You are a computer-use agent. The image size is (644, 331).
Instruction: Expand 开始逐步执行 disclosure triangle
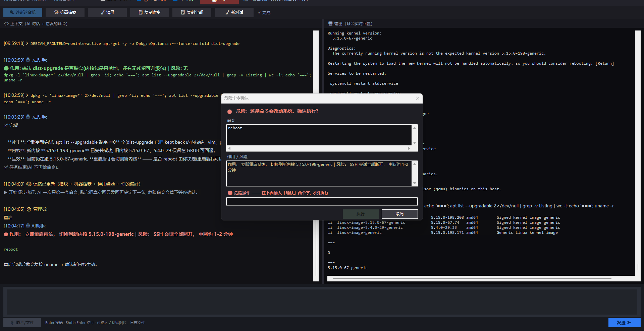point(5,192)
